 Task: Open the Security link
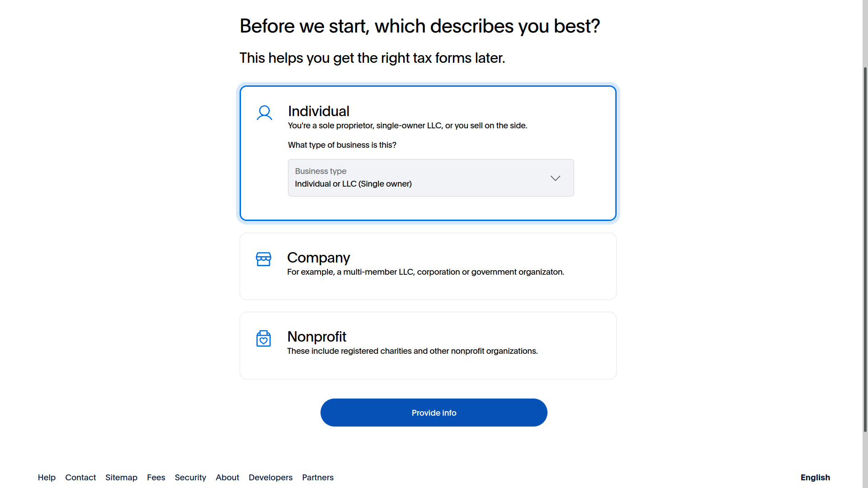click(190, 477)
